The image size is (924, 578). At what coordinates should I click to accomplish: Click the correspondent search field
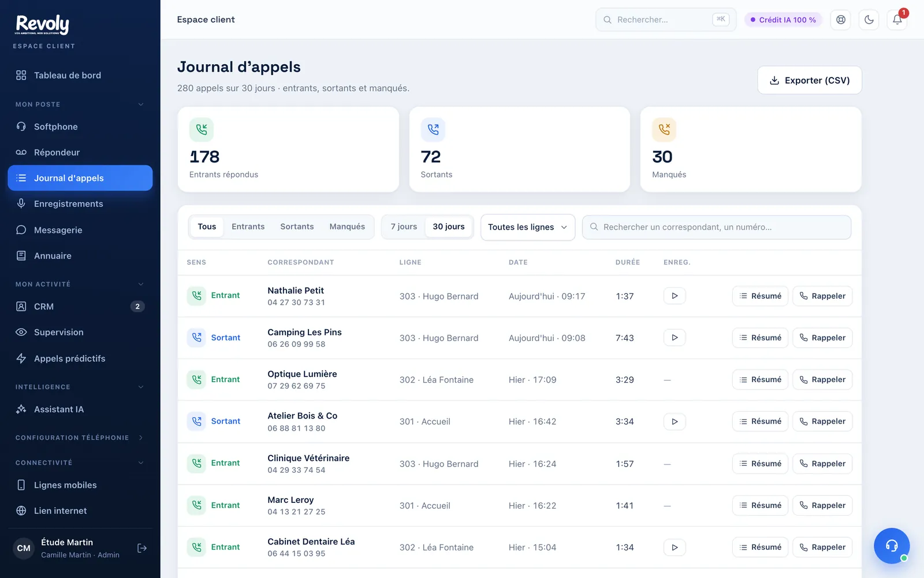tap(717, 227)
